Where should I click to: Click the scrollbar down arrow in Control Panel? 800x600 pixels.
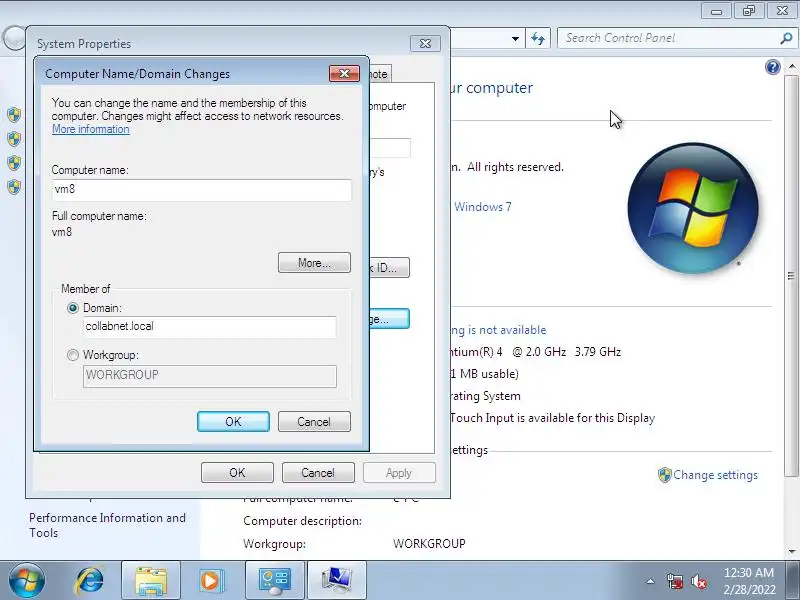point(791,552)
